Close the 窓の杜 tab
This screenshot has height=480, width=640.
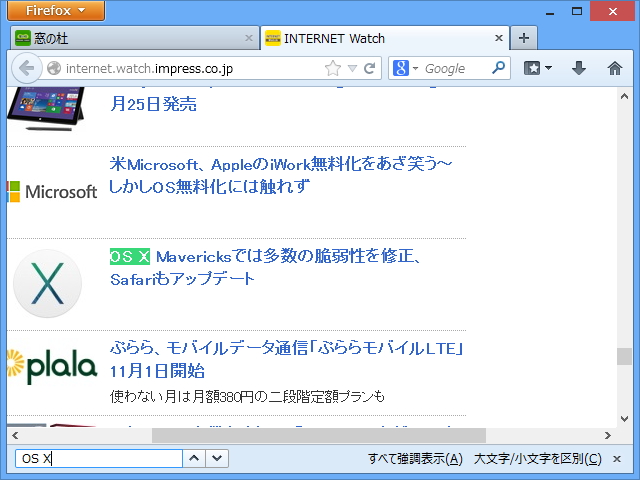pyautogui.click(x=249, y=38)
